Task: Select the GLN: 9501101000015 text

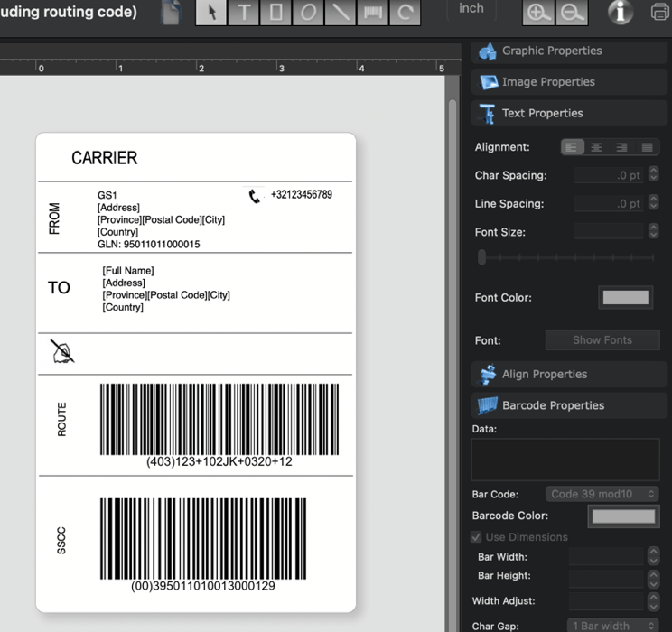Action: point(149,245)
